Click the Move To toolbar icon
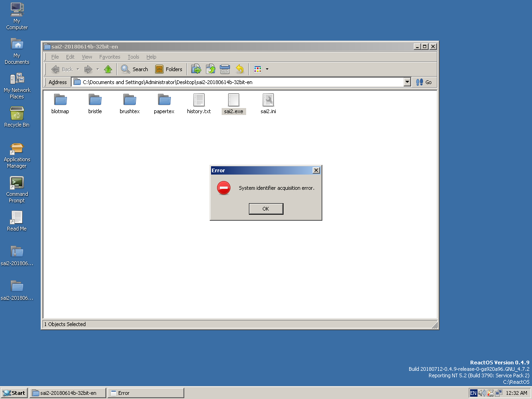This screenshot has width=532, height=399. [x=196, y=69]
